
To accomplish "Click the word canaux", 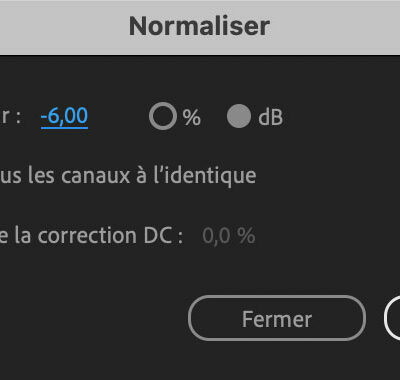I will (x=95, y=176).
